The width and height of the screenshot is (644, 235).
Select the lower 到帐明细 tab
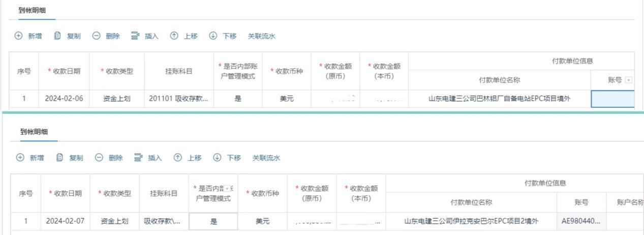[x=34, y=132]
